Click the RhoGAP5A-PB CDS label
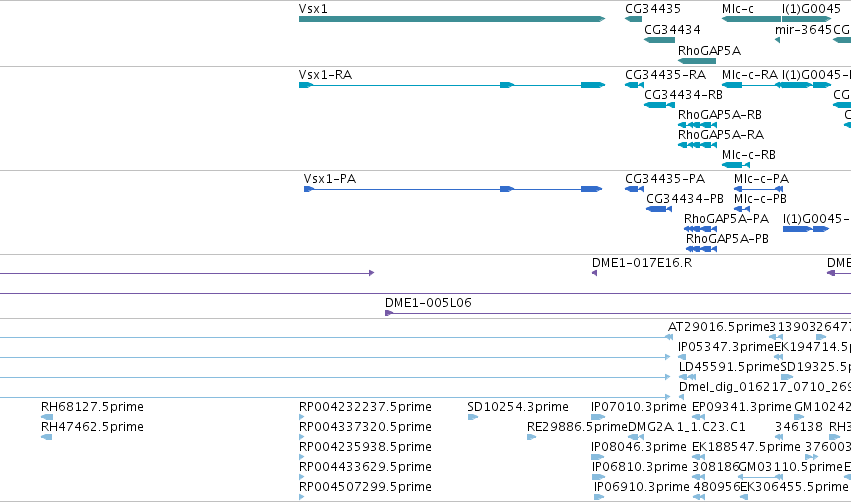This screenshot has height=502, width=851. click(727, 239)
